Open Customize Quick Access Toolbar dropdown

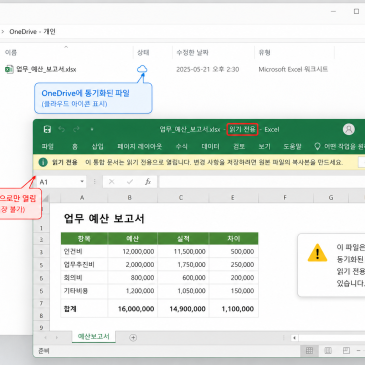pyautogui.click(x=92, y=129)
